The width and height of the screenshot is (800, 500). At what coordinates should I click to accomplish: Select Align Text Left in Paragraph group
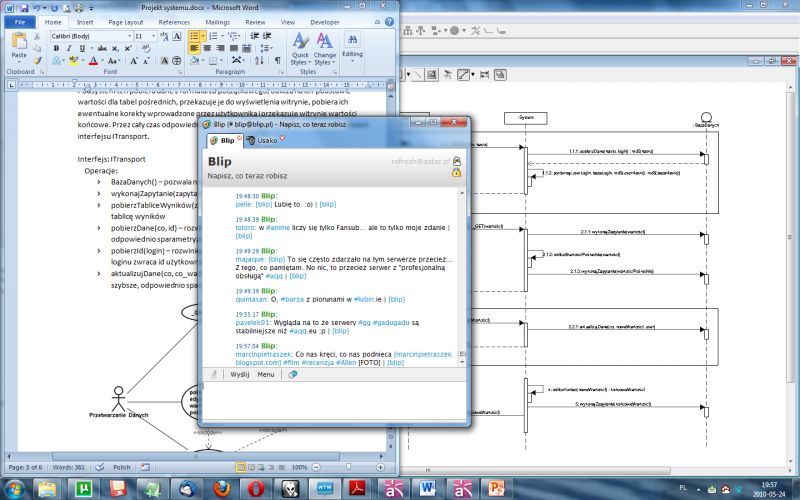[x=194, y=48]
